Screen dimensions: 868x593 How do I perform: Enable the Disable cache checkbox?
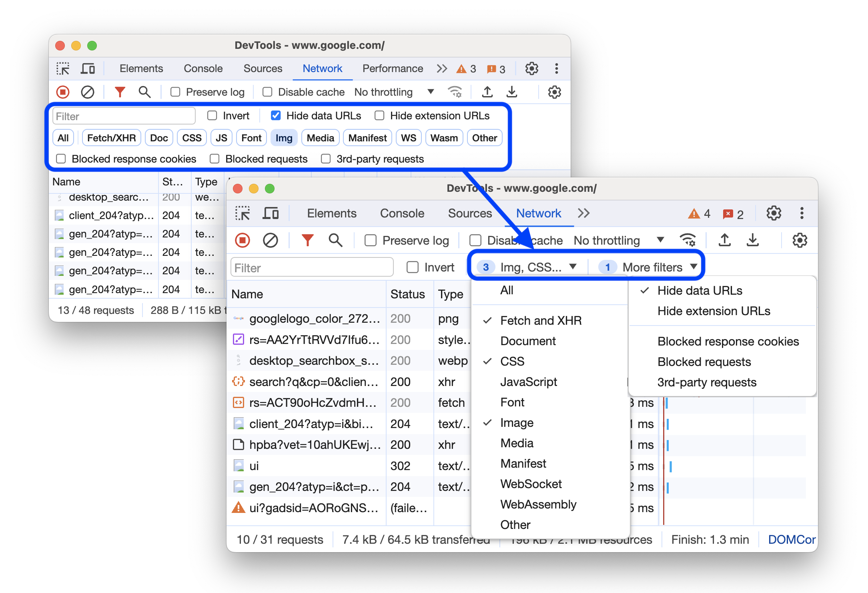click(473, 240)
